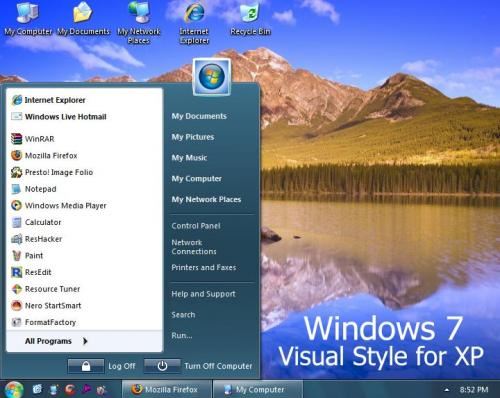The image size is (500, 398).
Task: Open My Pictures folder
Action: [193, 137]
